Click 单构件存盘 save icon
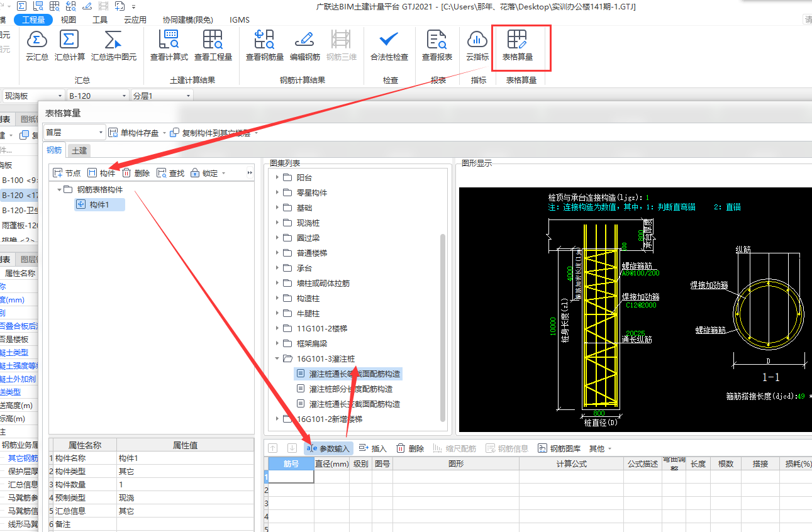The width and height of the screenshot is (812, 532). click(114, 133)
